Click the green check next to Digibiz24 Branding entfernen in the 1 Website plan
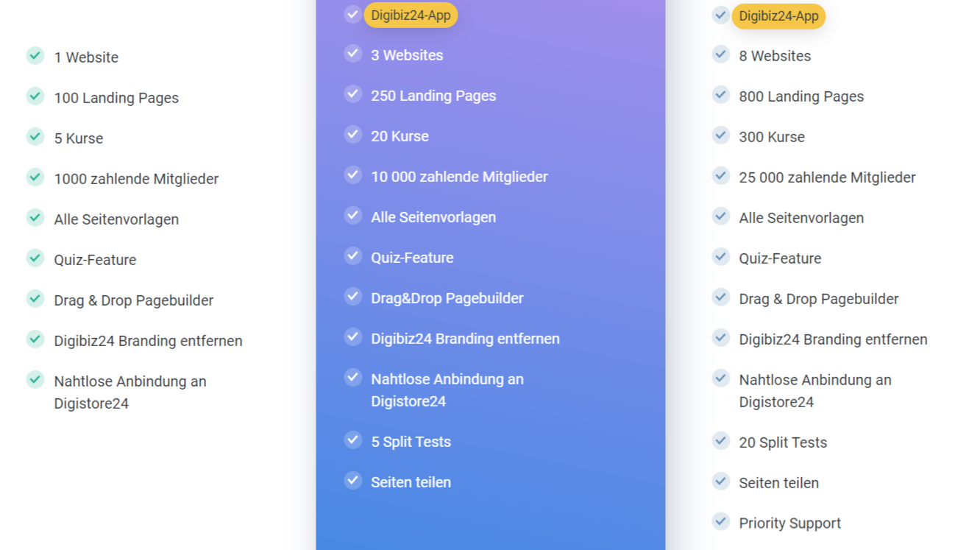This screenshot has width=980, height=550. coord(35,339)
